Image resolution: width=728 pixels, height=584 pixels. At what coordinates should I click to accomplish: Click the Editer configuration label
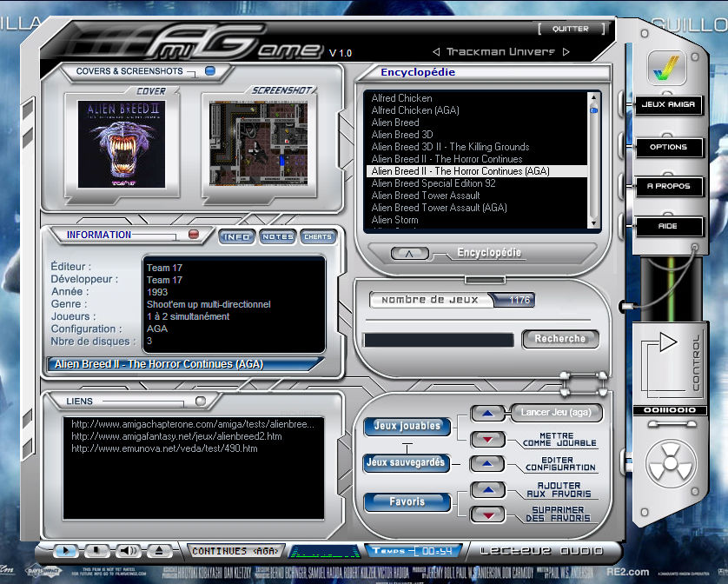coord(560,464)
